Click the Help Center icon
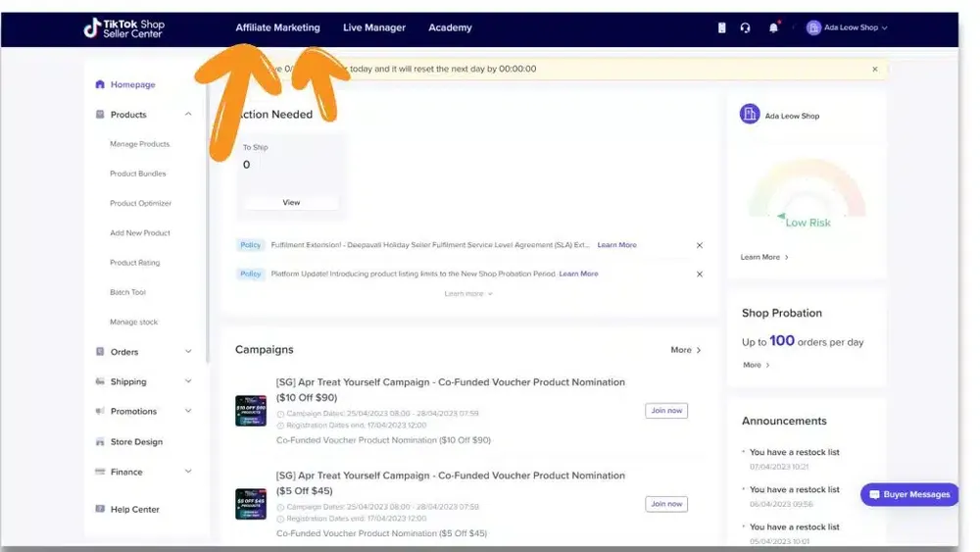Viewport: 980px width, 552px height. coord(100,509)
